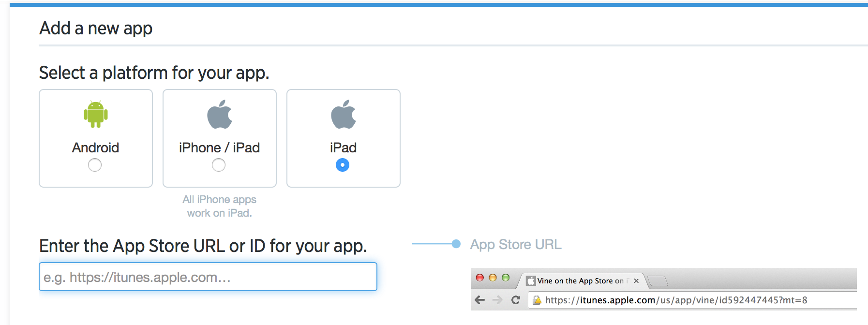The width and height of the screenshot is (868, 325).
Task: Select the iPad-only radio button
Action: pyautogui.click(x=343, y=165)
